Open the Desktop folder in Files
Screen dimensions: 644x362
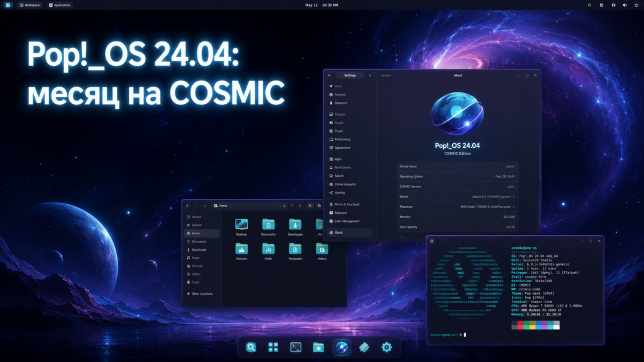pos(241,227)
